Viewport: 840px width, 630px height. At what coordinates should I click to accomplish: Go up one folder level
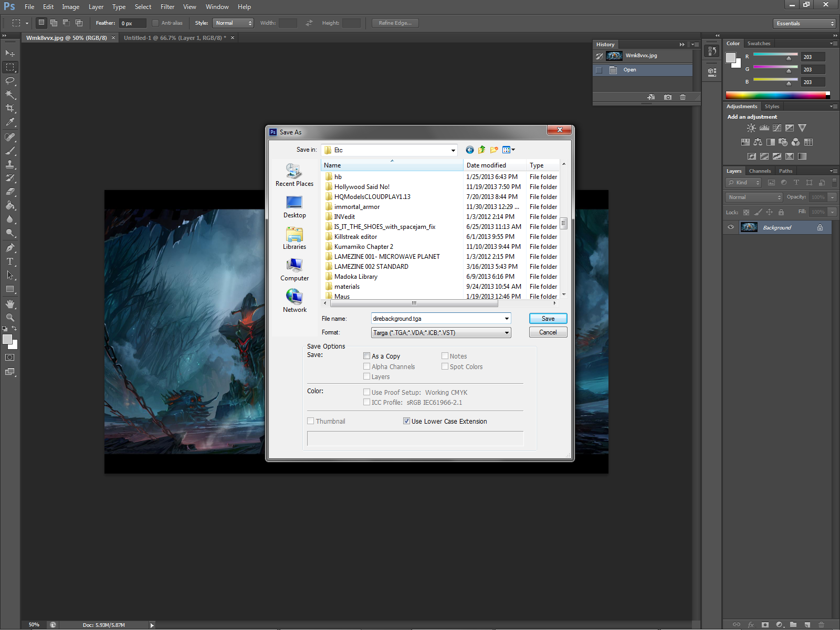click(x=481, y=150)
